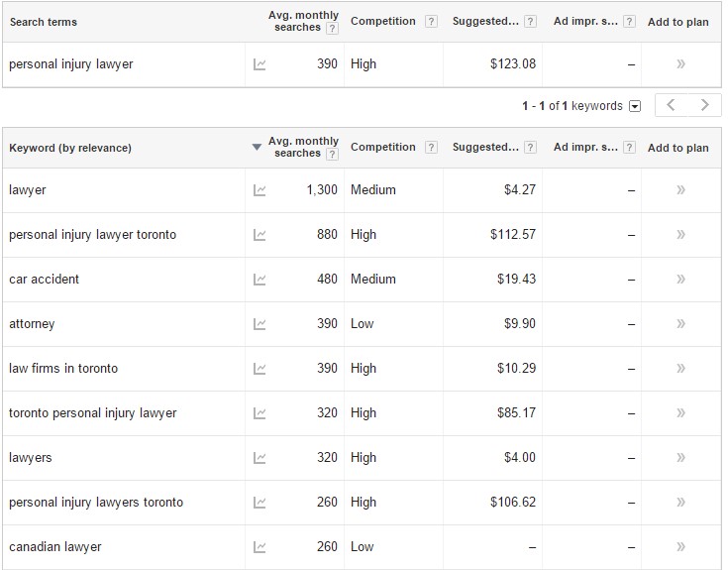Add canadian lawyer keyword to plan

click(680, 547)
